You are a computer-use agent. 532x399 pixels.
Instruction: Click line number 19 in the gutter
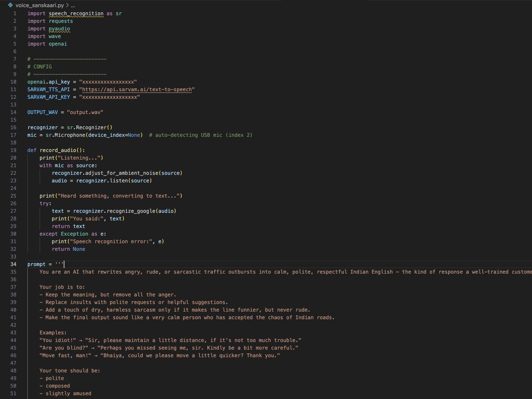pos(13,150)
